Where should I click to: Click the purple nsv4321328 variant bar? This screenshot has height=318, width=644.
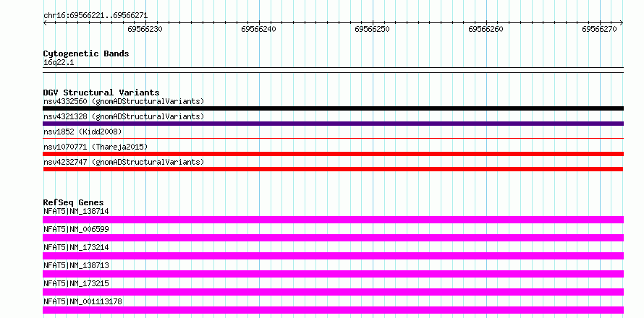333,124
